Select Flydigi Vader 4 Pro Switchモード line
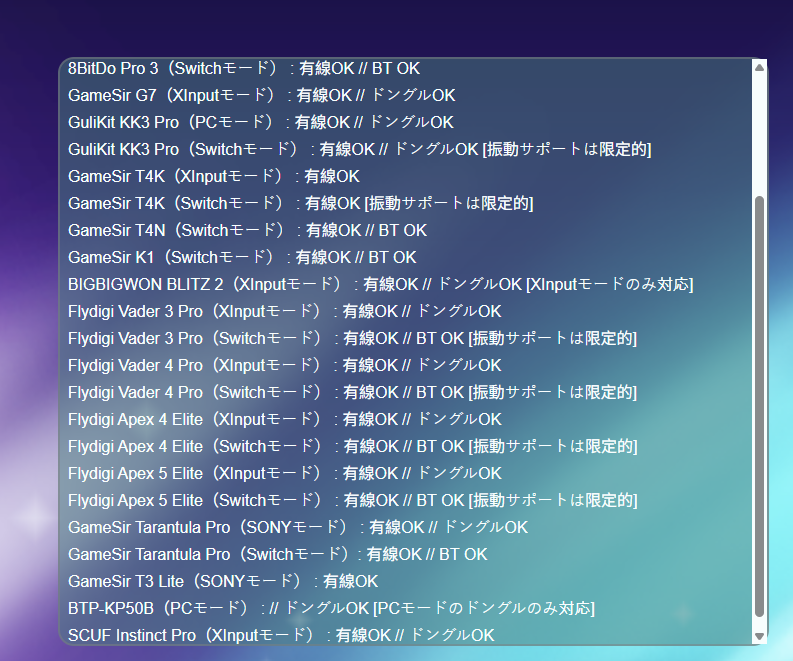Viewport: 793px width, 661px height. pyautogui.click(x=353, y=392)
